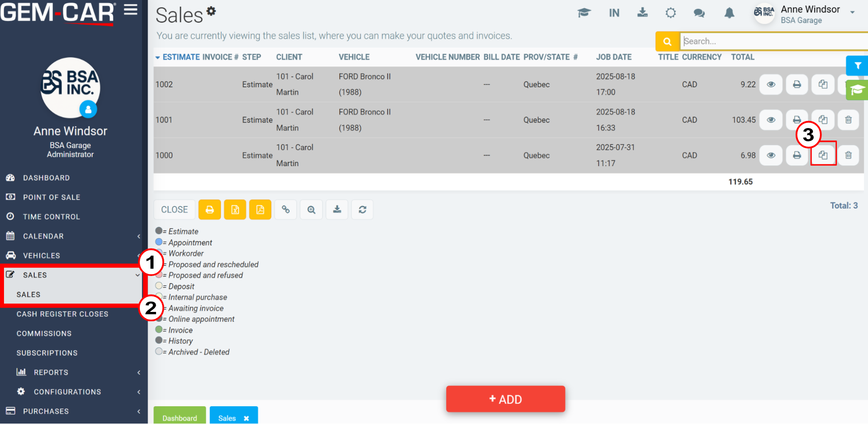Expand the Configurations sidebar submenu
The height and width of the screenshot is (424, 868).
[71, 392]
